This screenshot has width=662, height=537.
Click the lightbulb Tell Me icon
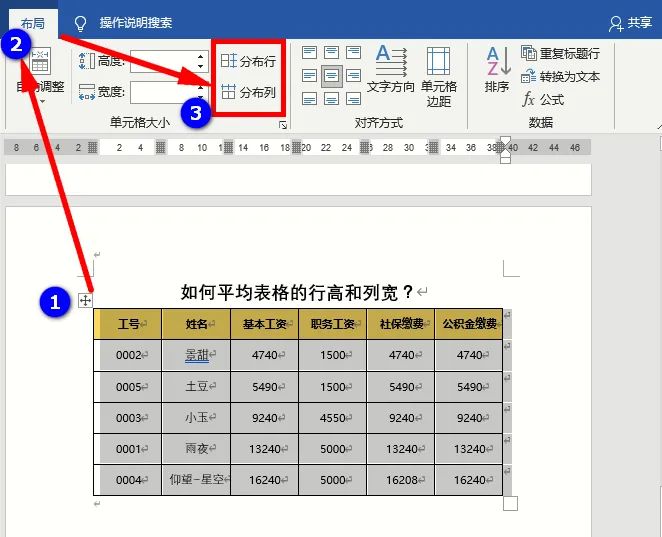pyautogui.click(x=80, y=24)
